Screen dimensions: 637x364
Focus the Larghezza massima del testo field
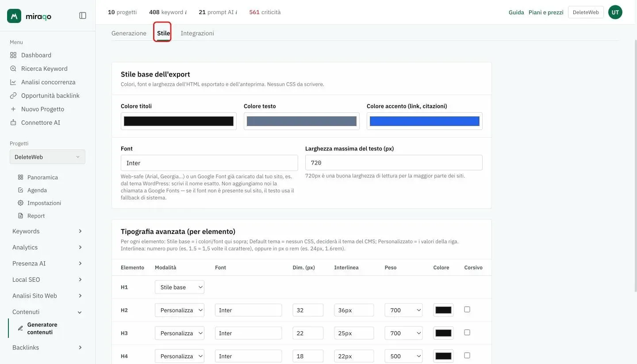click(394, 163)
